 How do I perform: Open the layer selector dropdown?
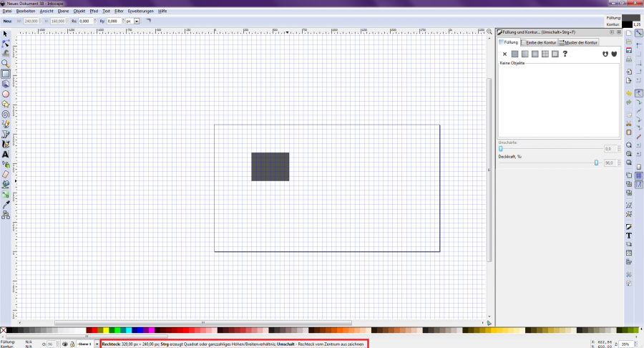[x=97, y=344]
